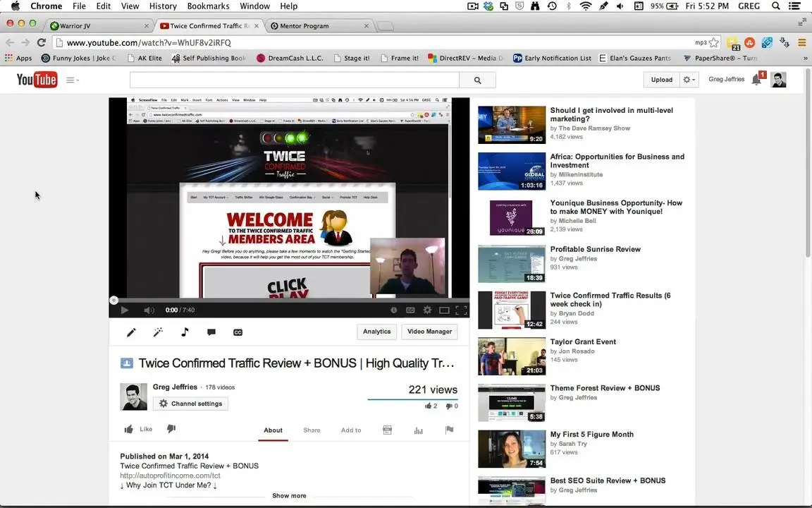Viewport: 812px width, 508px height.
Task: Click the account avatar at top right
Action: (x=778, y=80)
